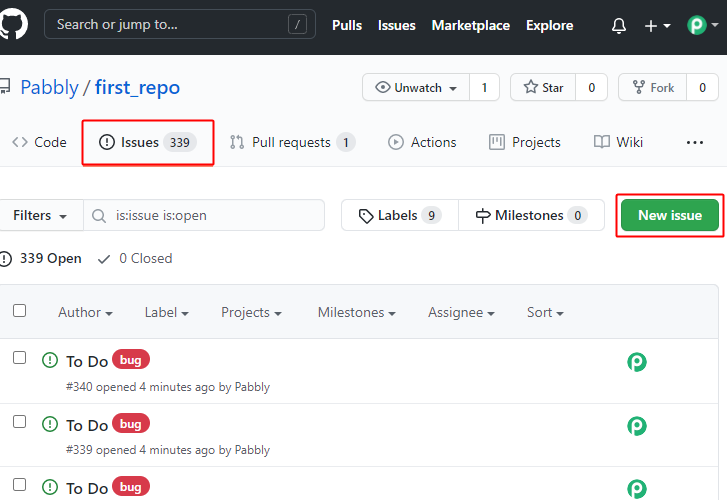Star the repository
727x500 pixels.
point(543,87)
